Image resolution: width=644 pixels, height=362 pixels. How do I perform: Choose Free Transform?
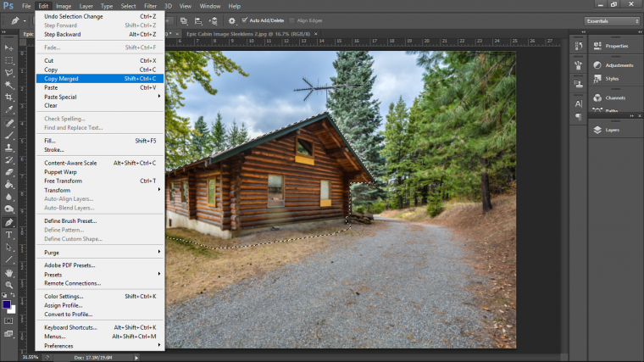(100, 181)
